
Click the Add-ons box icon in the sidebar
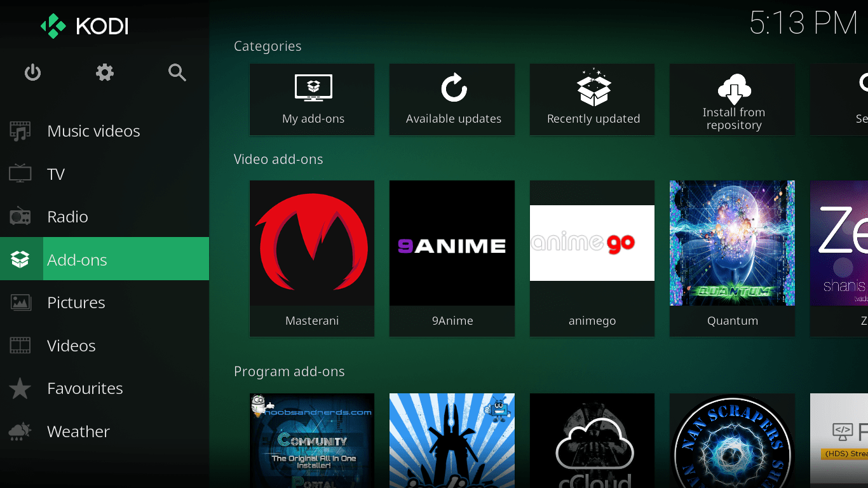click(20, 259)
